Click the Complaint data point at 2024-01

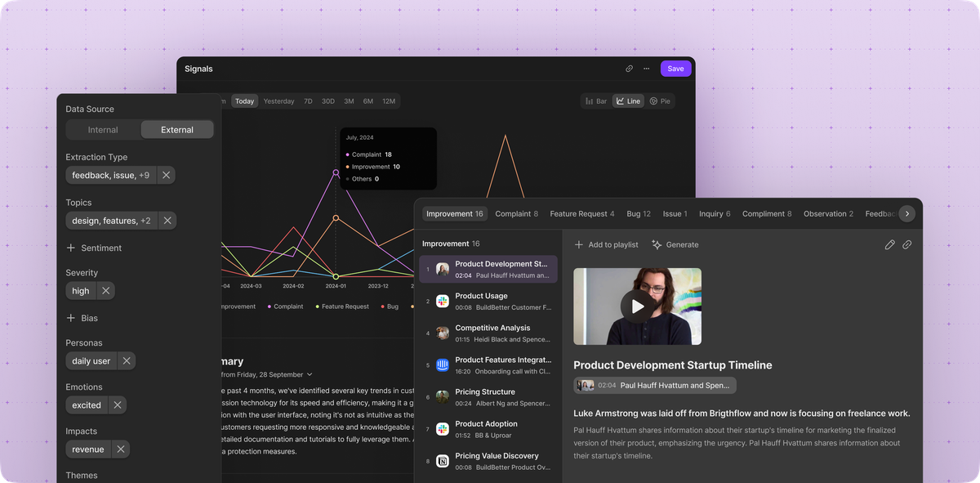[x=336, y=172]
